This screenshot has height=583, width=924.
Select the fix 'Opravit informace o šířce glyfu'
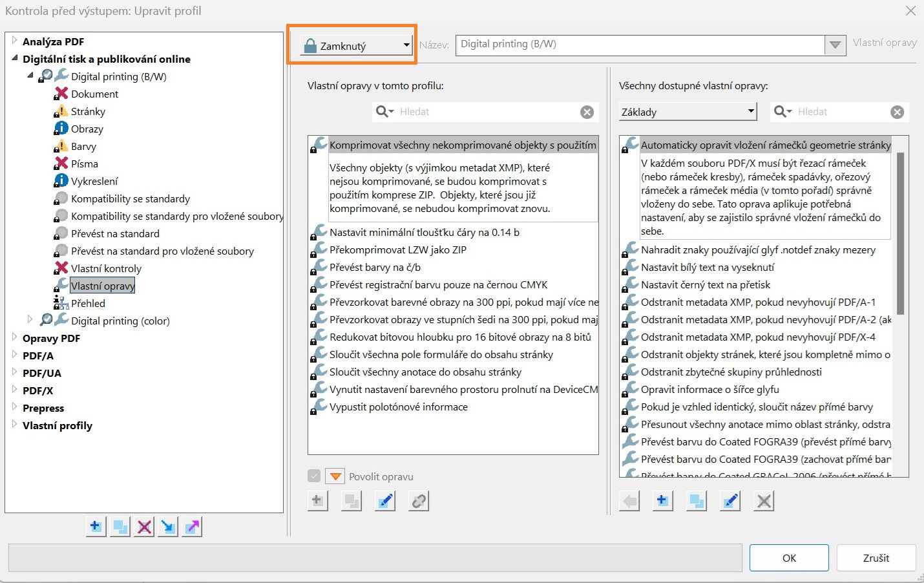710,389
